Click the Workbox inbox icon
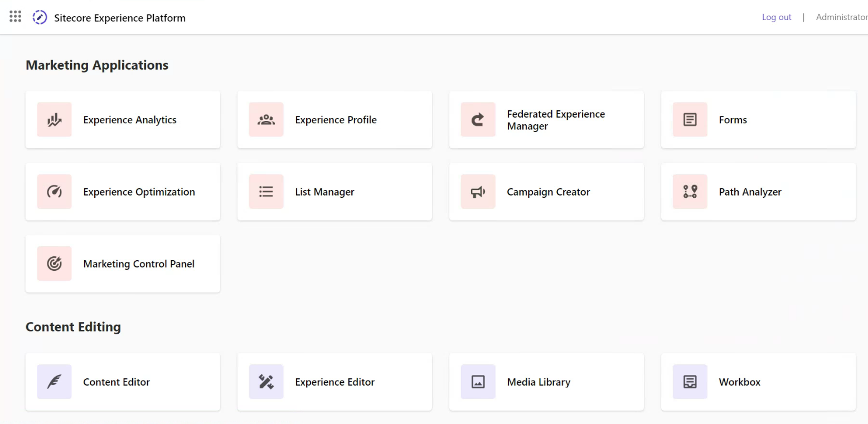 [x=690, y=382]
